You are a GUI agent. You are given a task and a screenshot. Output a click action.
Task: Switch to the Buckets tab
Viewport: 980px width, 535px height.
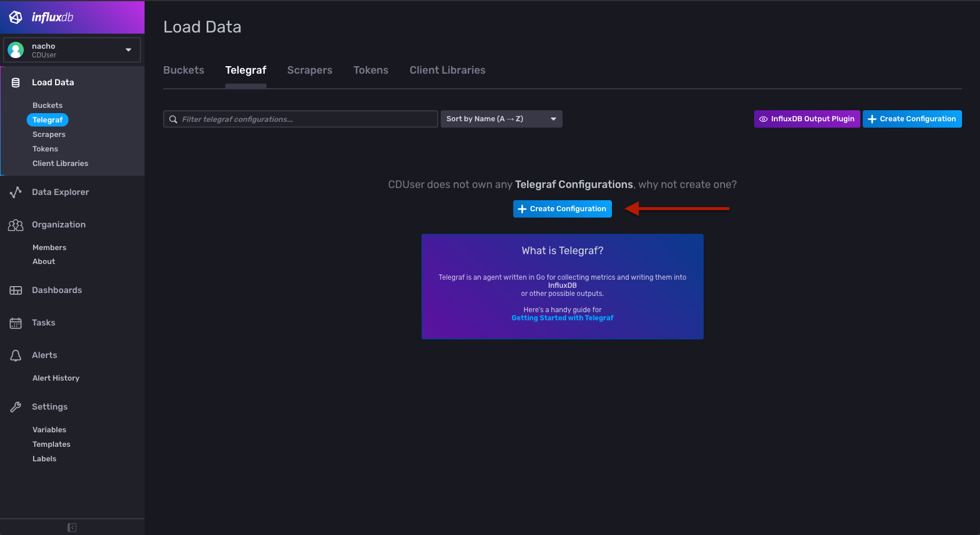tap(183, 70)
